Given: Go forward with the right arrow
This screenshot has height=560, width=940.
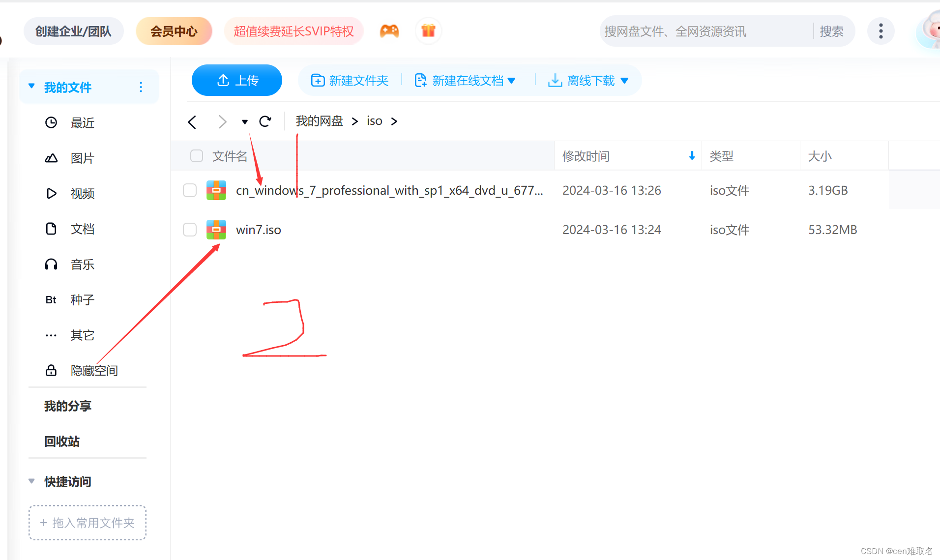Looking at the screenshot, I should point(222,121).
